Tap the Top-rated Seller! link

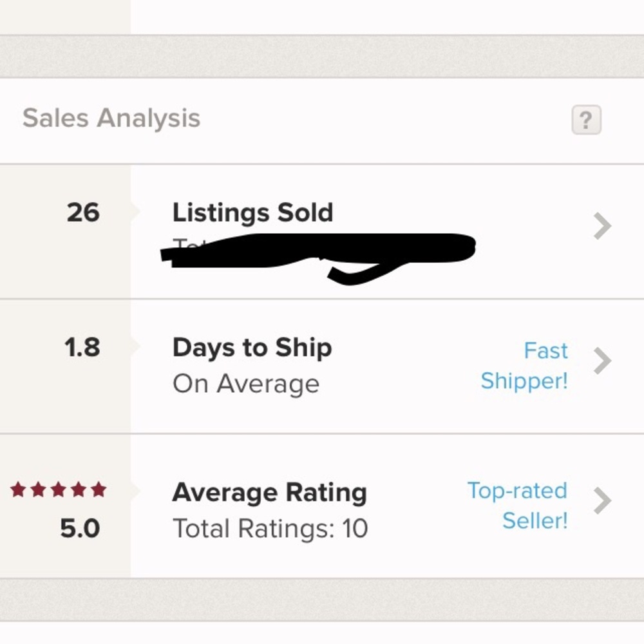pyautogui.click(x=518, y=505)
